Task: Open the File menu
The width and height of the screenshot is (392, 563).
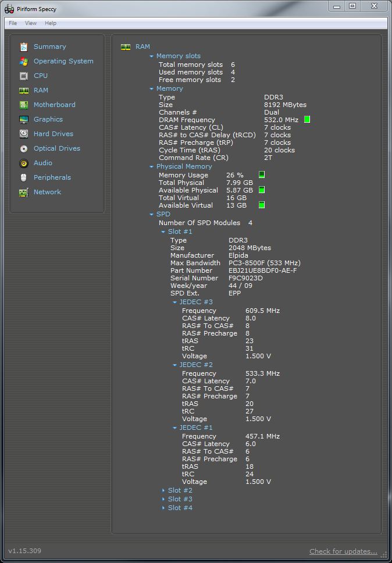Action: point(13,23)
